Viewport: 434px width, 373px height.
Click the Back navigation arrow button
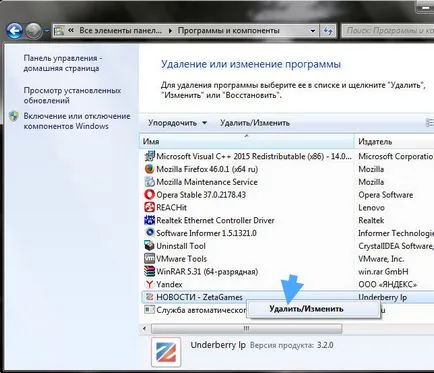(14, 31)
